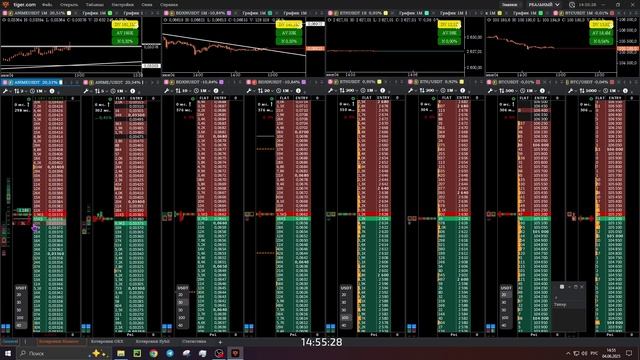Screen dimensions: 640x360
Task: Open Tiger trade app icon in taskbar
Action: click(x=236, y=353)
